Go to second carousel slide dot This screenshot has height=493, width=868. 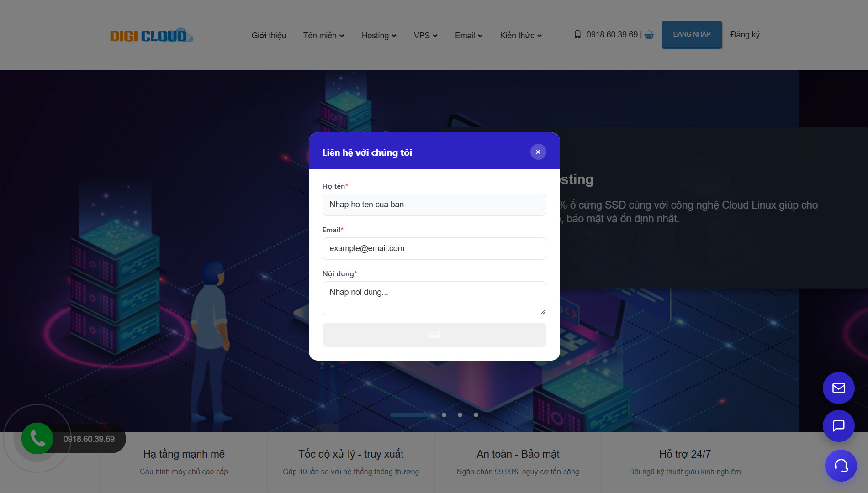(x=444, y=415)
